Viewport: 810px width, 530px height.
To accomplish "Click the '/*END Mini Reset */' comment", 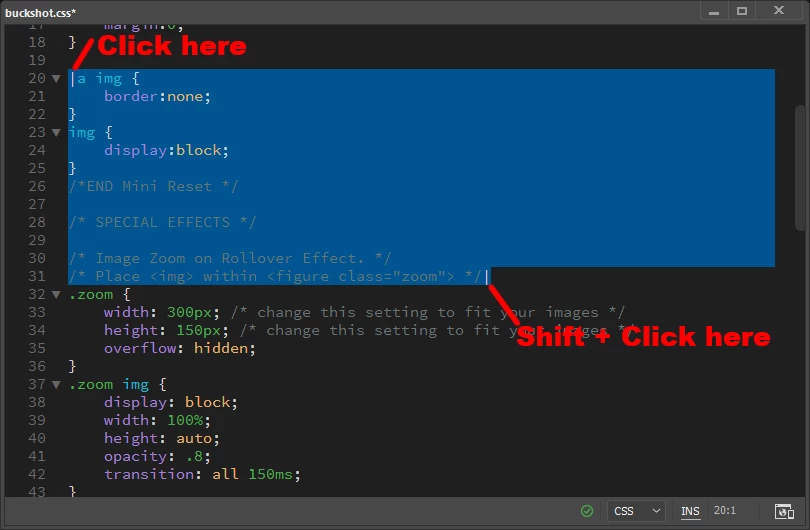I will tap(153, 186).
